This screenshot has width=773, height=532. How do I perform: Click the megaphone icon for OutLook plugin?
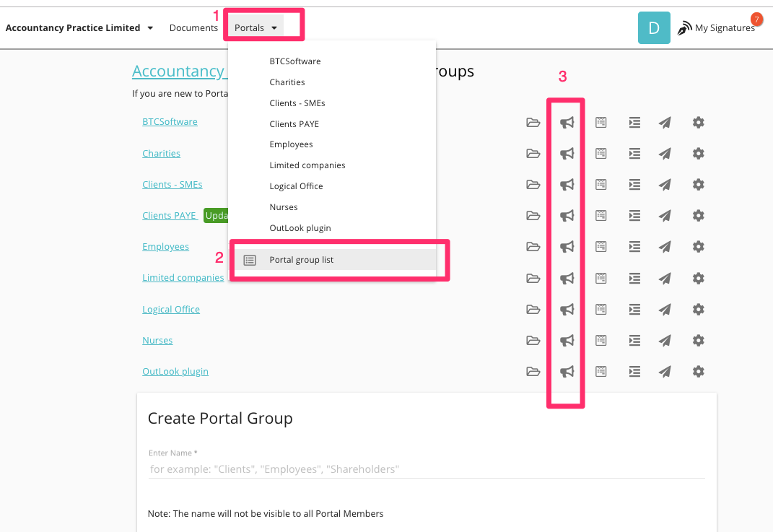click(567, 372)
